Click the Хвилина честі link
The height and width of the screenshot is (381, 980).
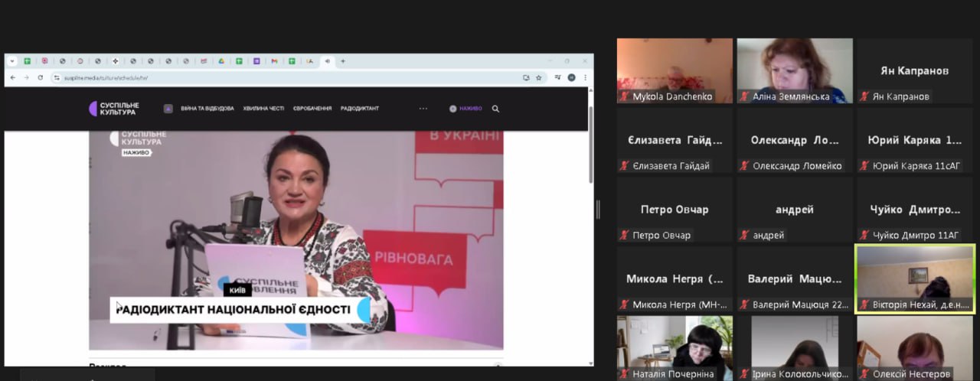pyautogui.click(x=263, y=109)
